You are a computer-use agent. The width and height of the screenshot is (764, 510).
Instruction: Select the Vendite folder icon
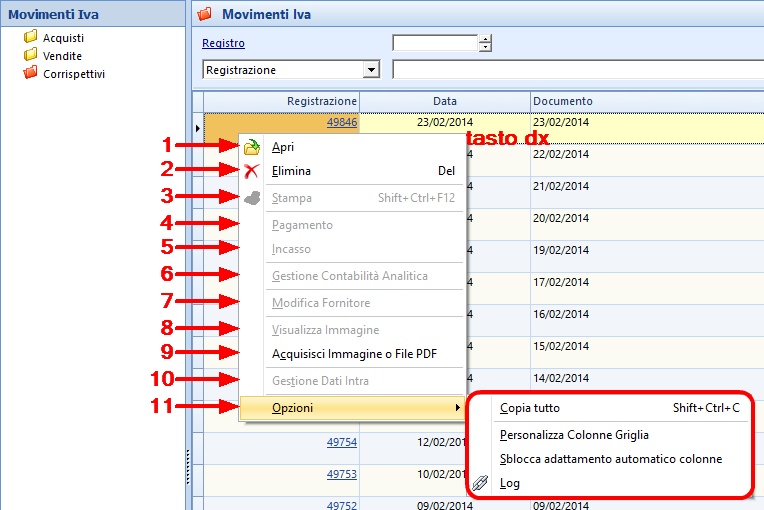point(30,56)
